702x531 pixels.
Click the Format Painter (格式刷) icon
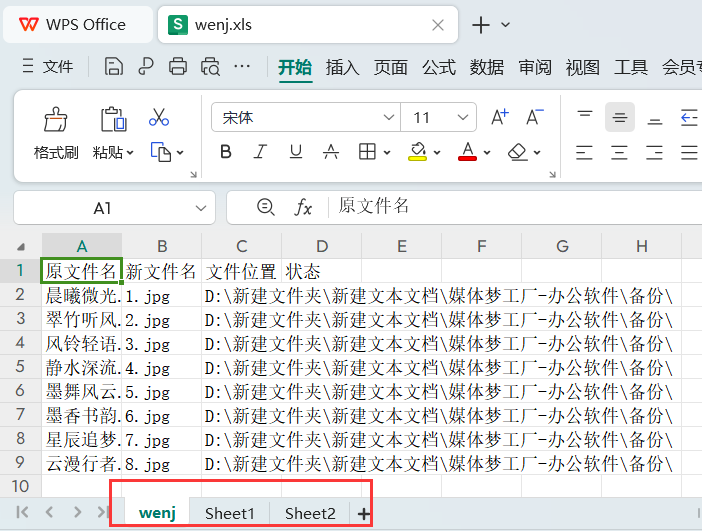click(56, 121)
